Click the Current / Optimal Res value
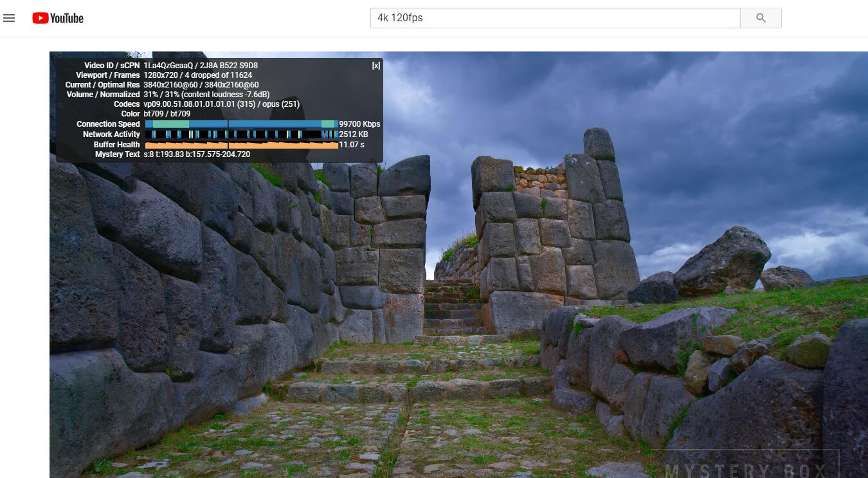Screen dimensions: 868x478 click(x=201, y=85)
